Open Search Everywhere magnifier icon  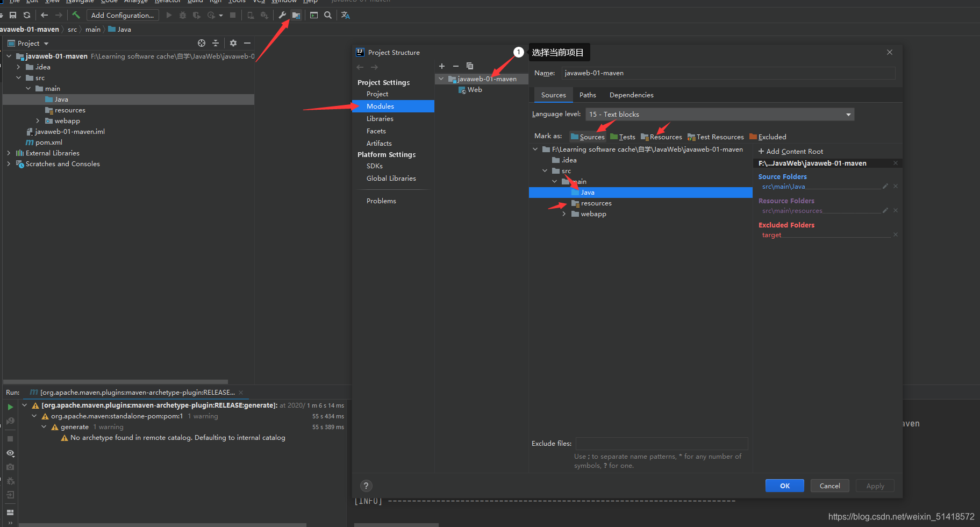(x=328, y=15)
